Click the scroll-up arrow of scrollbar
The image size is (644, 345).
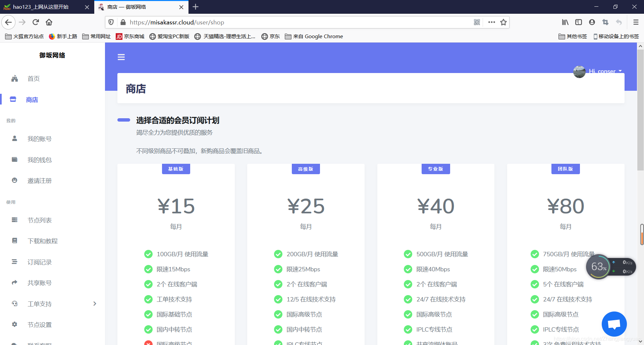pos(640,46)
